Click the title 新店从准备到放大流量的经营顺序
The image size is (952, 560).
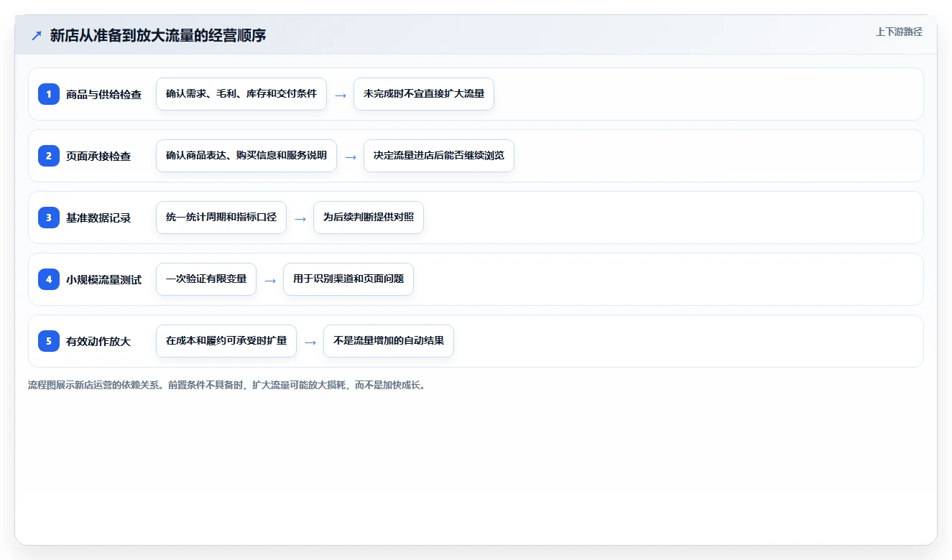[x=158, y=35]
